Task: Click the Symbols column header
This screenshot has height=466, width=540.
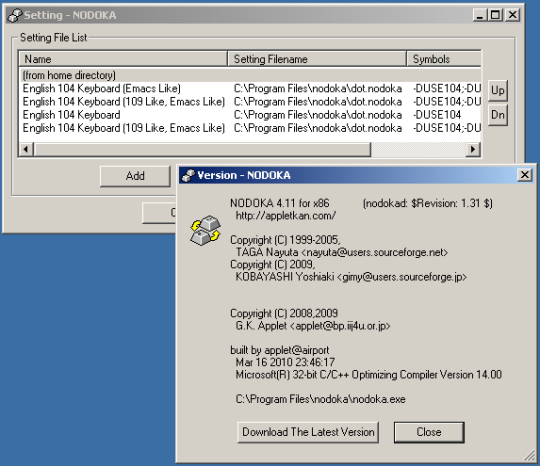Action: [x=444, y=59]
